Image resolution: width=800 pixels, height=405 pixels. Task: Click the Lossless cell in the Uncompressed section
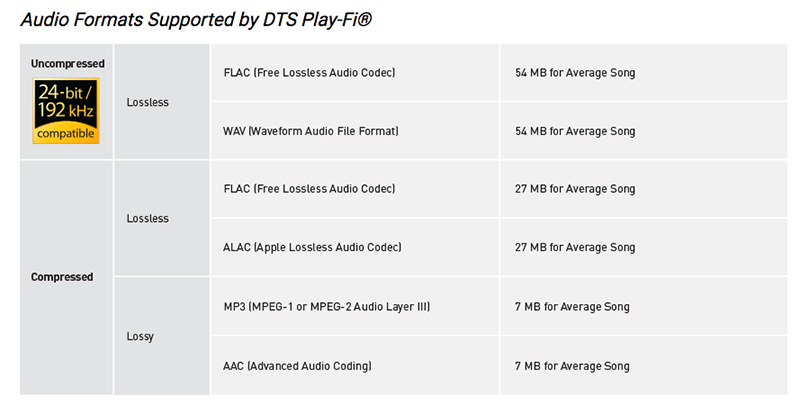click(x=148, y=101)
